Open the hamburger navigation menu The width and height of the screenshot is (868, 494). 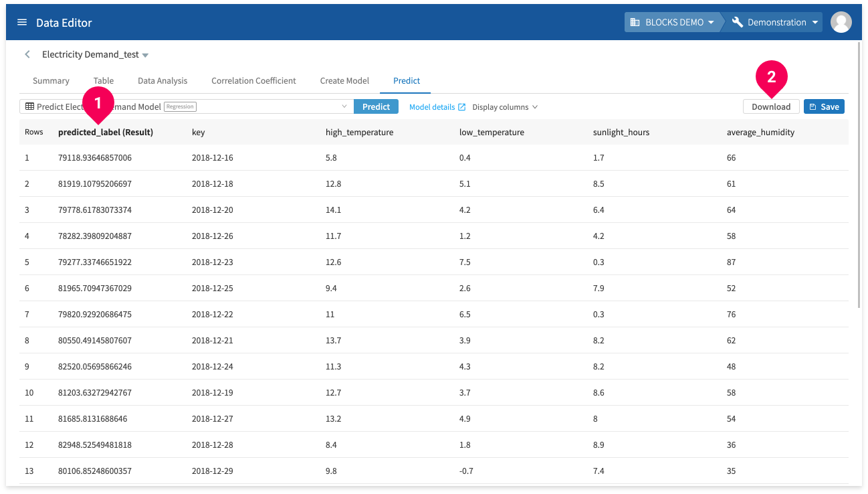click(22, 22)
